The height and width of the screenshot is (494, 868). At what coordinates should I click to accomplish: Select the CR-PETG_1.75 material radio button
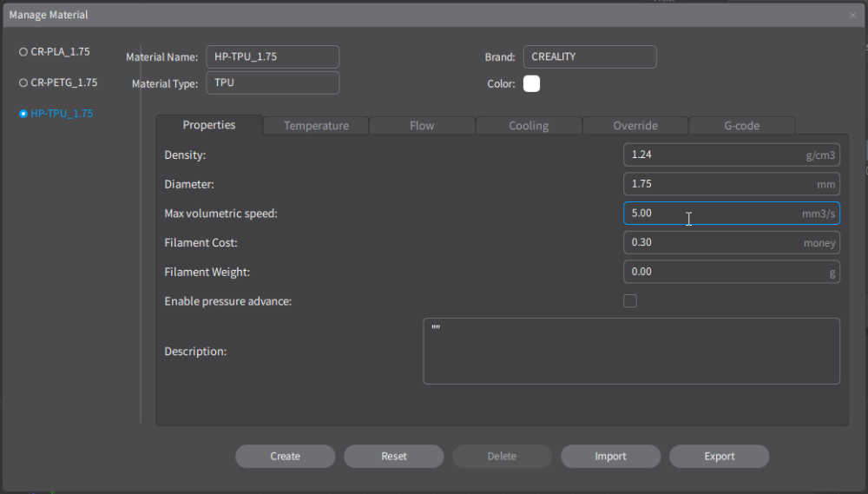[x=23, y=83]
